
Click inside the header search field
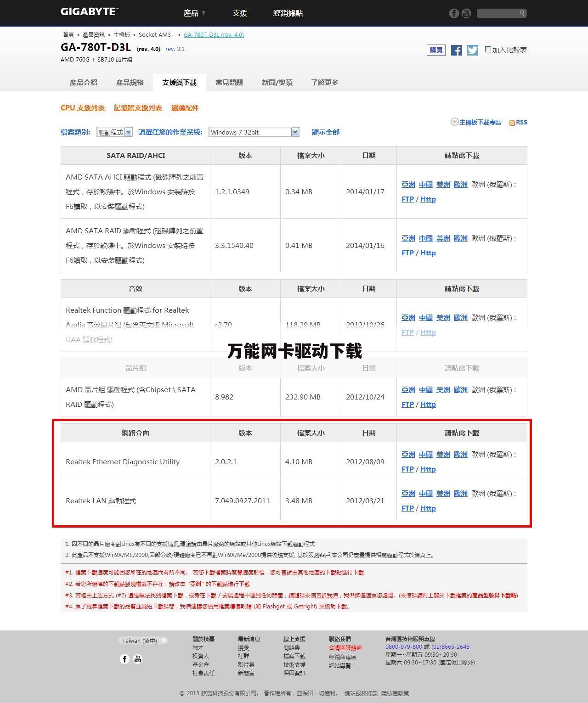(498, 13)
